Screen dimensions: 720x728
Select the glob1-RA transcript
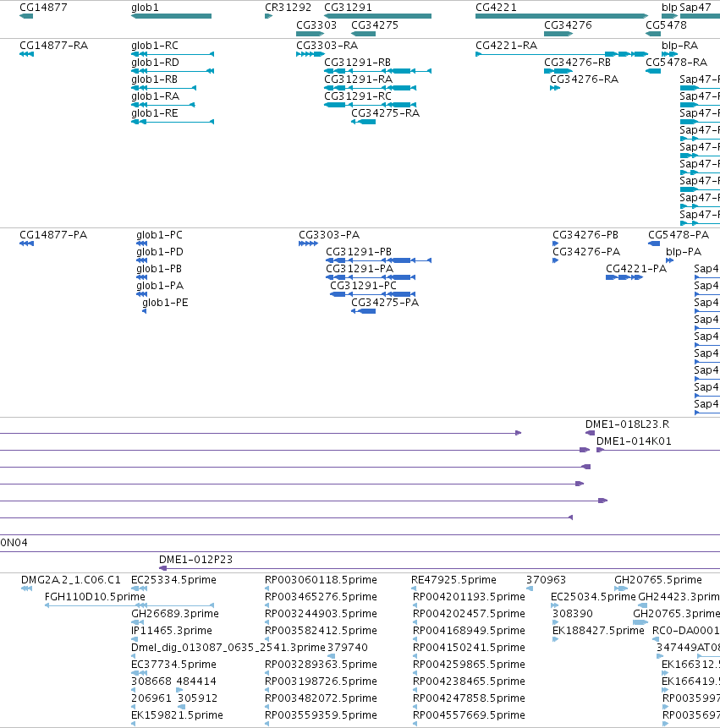point(163,105)
